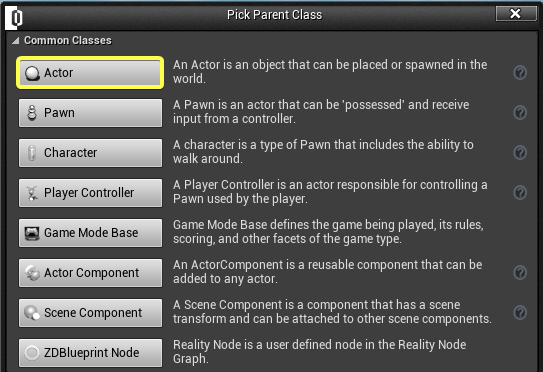The width and height of the screenshot is (543, 372).
Task: Pick Scene Component as parent class
Action: (x=90, y=313)
